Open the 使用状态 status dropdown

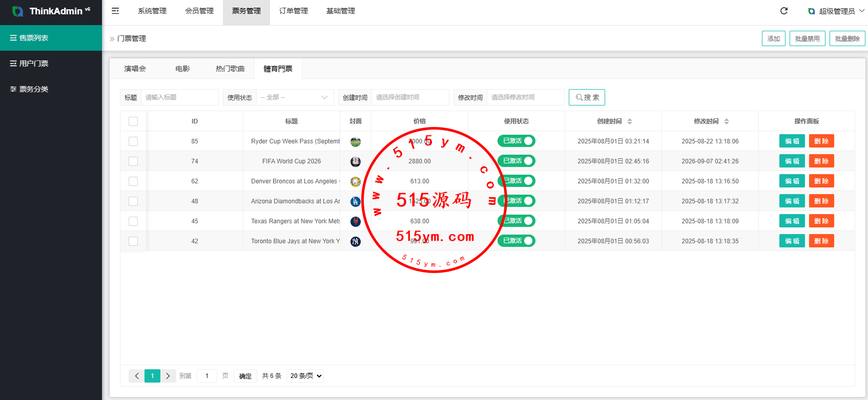tap(295, 97)
